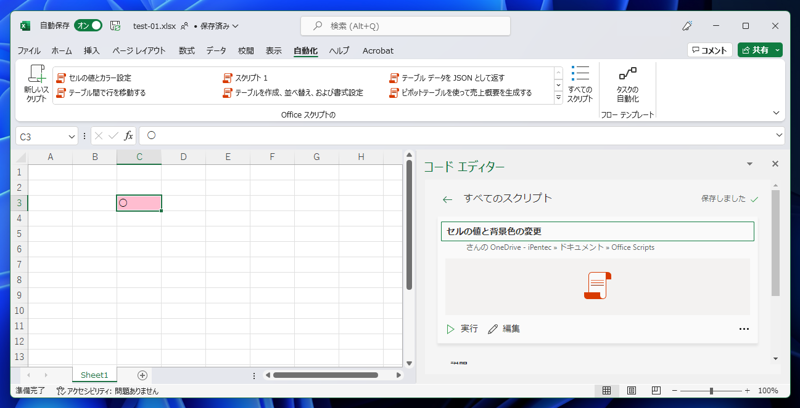Click the Select All corner of grid

pos(19,157)
